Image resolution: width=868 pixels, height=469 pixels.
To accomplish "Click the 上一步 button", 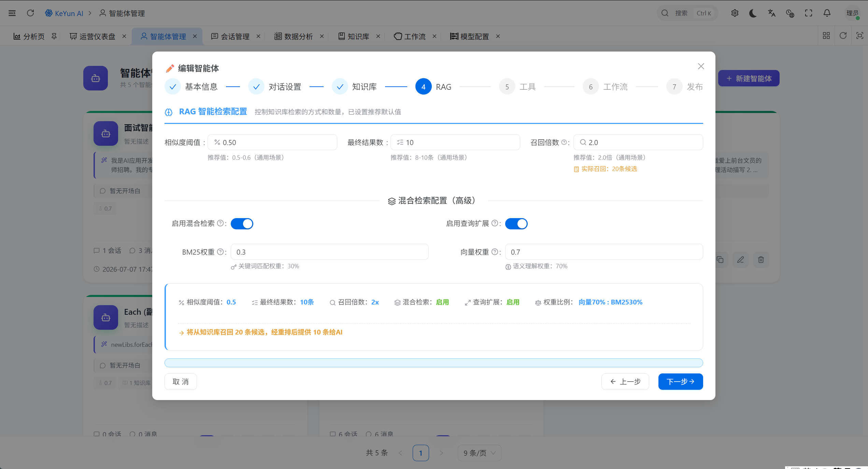I will tap(625, 382).
